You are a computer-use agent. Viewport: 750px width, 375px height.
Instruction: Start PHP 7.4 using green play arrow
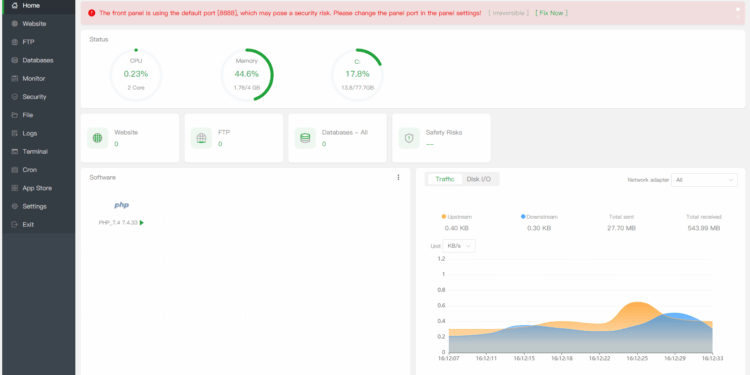[142, 222]
